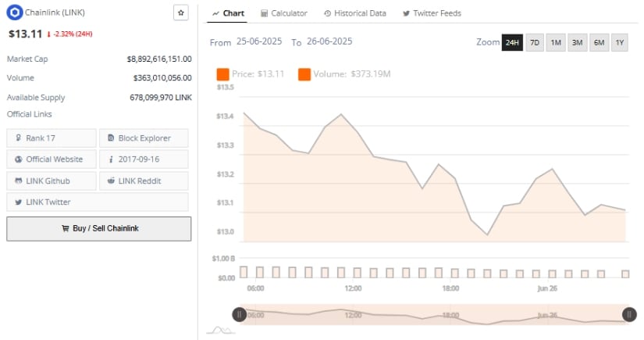This screenshot has height=340, width=644.
Task: Grab the left range navigator handle
Action: point(239,314)
